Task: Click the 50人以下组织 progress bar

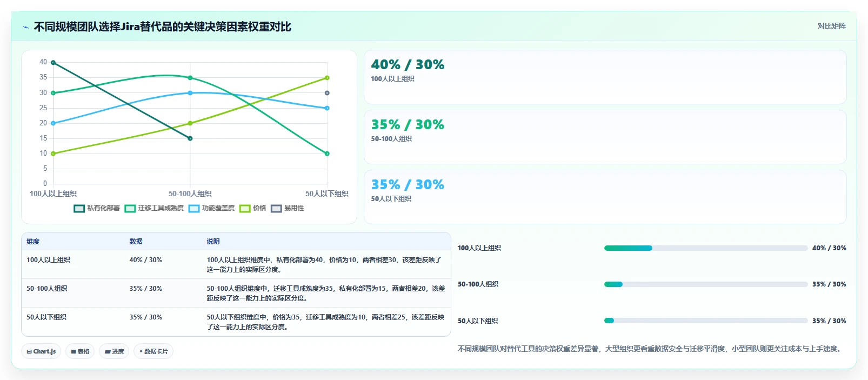Action: coord(706,321)
